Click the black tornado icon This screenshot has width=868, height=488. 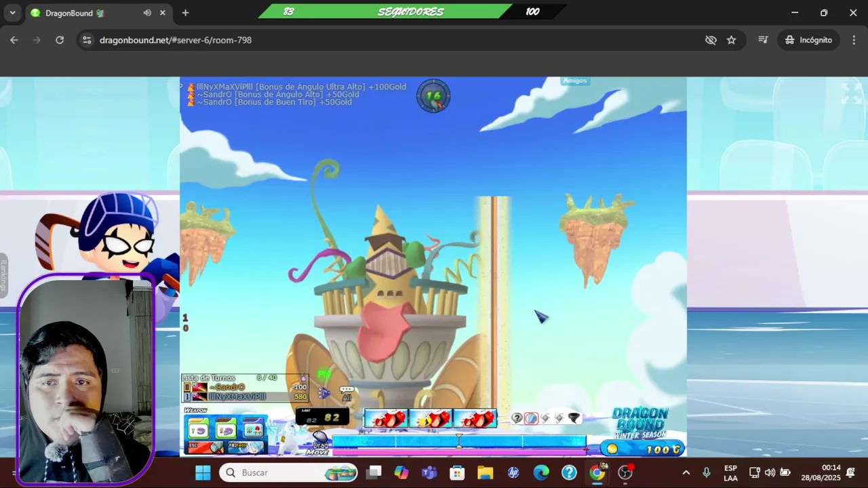click(x=574, y=418)
